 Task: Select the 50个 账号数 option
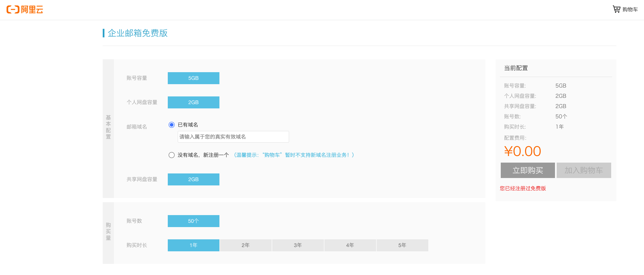(x=193, y=221)
